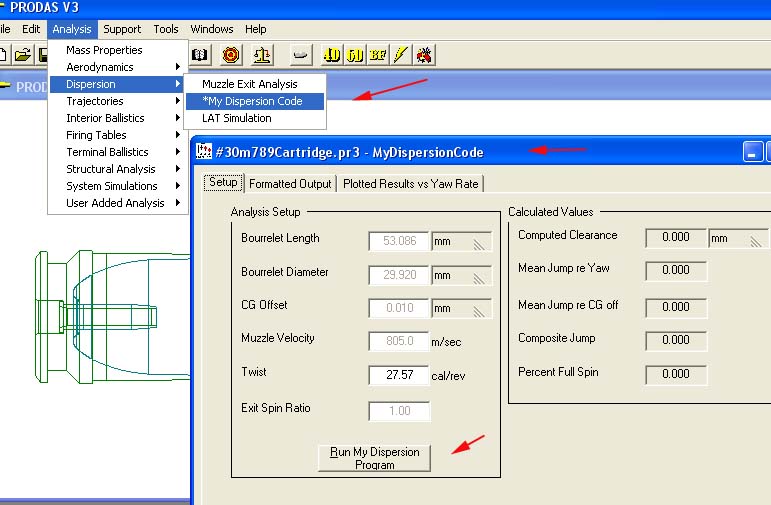Expand the Aerodynamics submenu

pos(118,67)
